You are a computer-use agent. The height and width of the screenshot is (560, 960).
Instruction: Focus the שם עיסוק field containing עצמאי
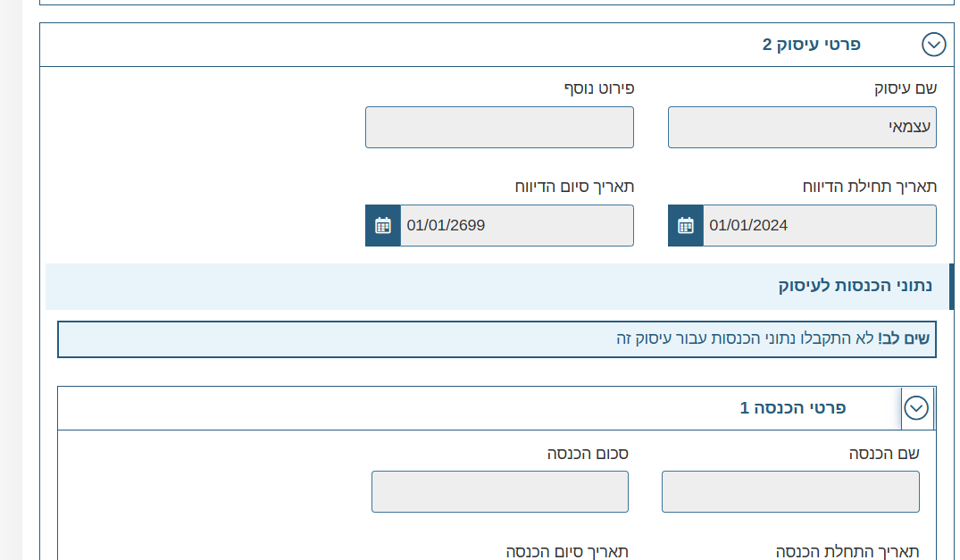point(802,128)
